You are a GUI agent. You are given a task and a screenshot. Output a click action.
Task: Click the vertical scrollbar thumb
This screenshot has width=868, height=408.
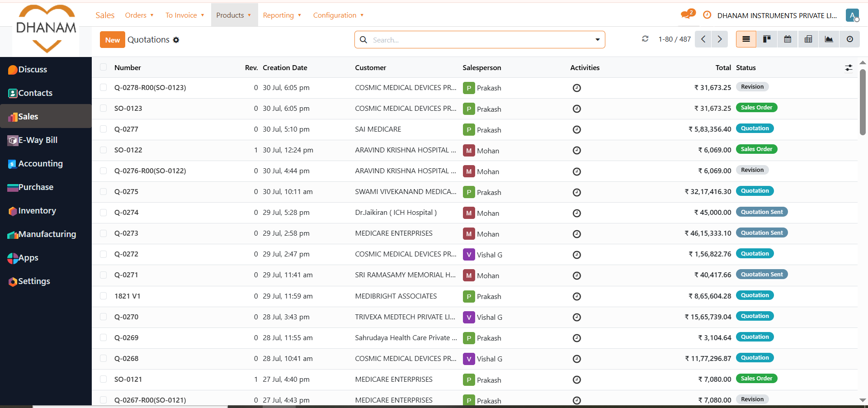tap(863, 102)
